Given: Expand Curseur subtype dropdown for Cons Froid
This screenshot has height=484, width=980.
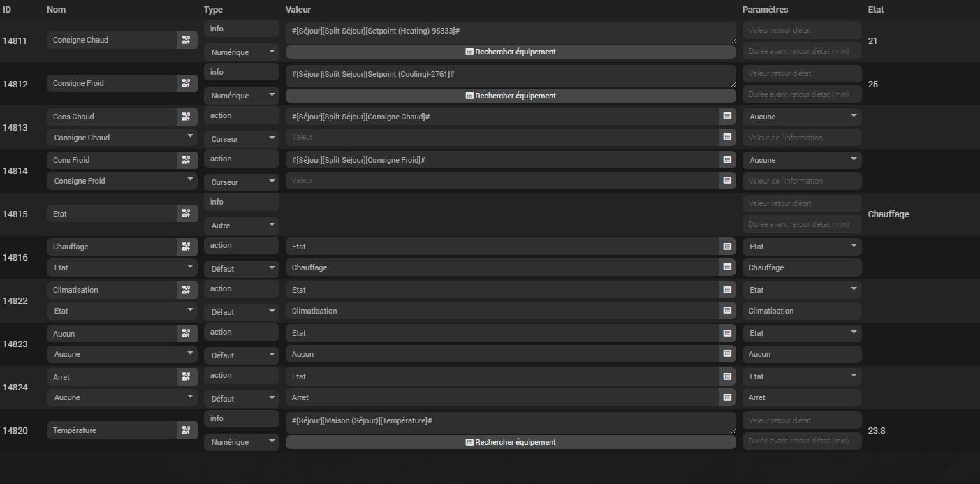Looking at the screenshot, I should (241, 182).
